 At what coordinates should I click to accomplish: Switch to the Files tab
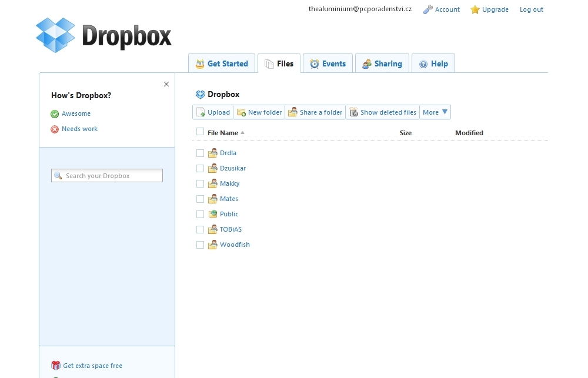click(x=279, y=63)
